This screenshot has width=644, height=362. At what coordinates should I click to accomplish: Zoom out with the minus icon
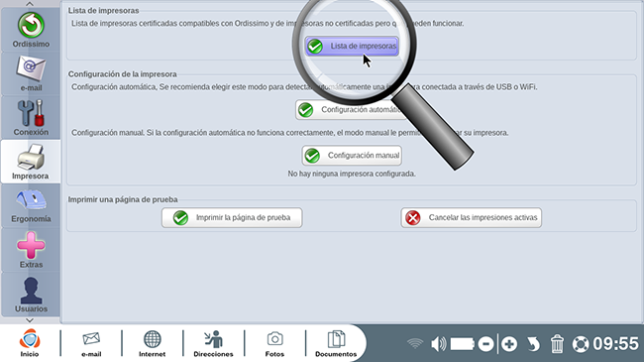pos(485,344)
